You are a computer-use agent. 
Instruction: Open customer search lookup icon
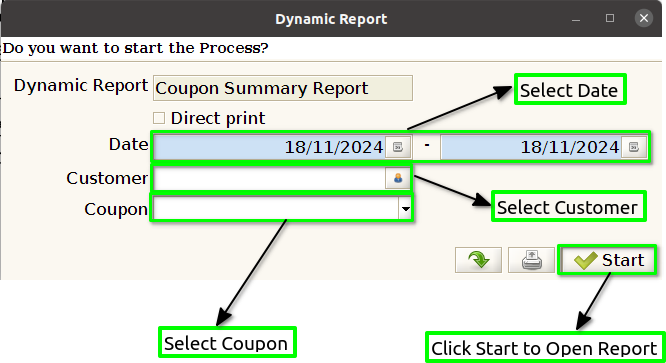(x=398, y=178)
